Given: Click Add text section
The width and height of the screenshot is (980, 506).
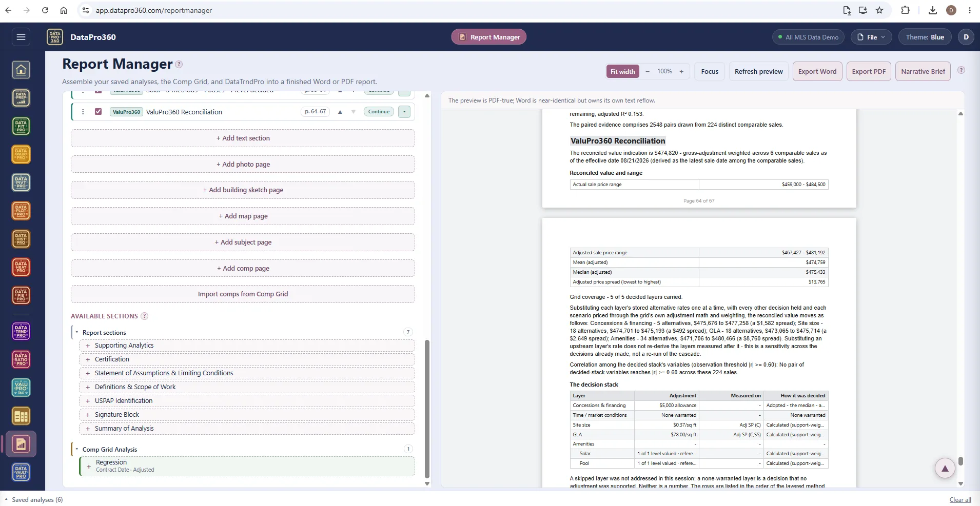Looking at the screenshot, I should pyautogui.click(x=243, y=138).
